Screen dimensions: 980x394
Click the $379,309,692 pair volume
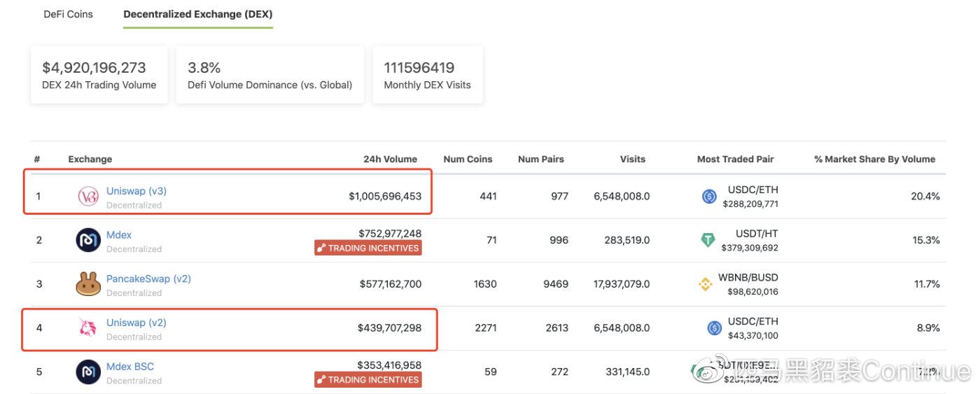pyautogui.click(x=750, y=248)
